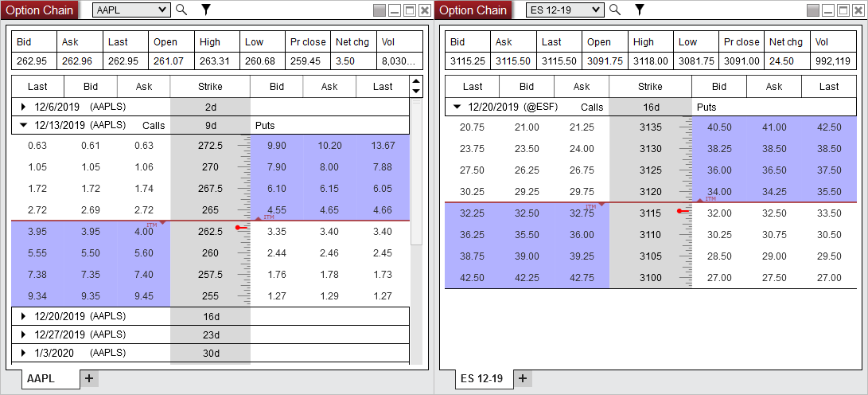Click the search magnifier next to ES 12-19
Screen dimensions: 868x395
613,10
